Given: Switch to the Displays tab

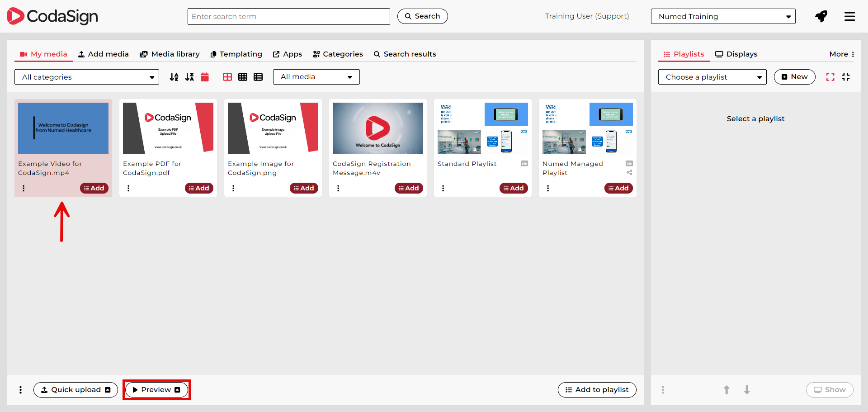Looking at the screenshot, I should click(x=736, y=54).
